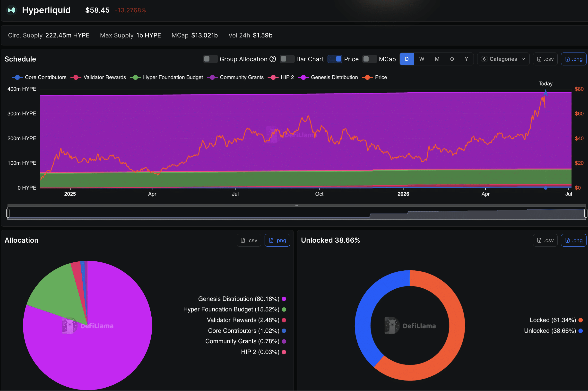Click Genesis Distribution (80.18%) magenta swatch
The image size is (588, 391).
pyautogui.click(x=284, y=299)
